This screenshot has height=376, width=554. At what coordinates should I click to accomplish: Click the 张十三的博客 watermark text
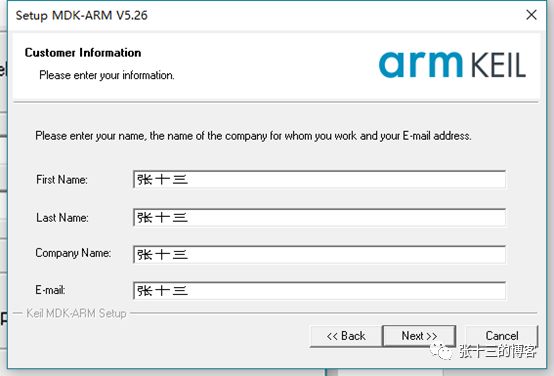point(498,352)
